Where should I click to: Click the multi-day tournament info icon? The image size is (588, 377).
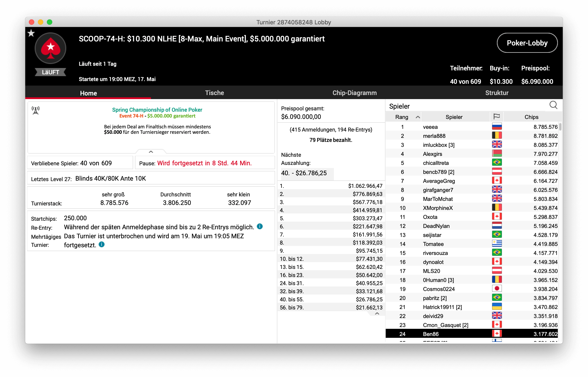102,244
